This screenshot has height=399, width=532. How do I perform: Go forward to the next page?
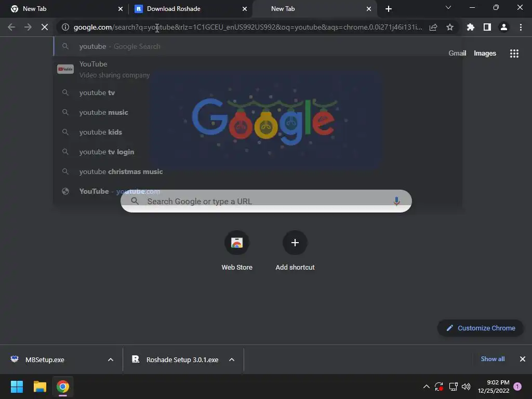[x=28, y=27]
